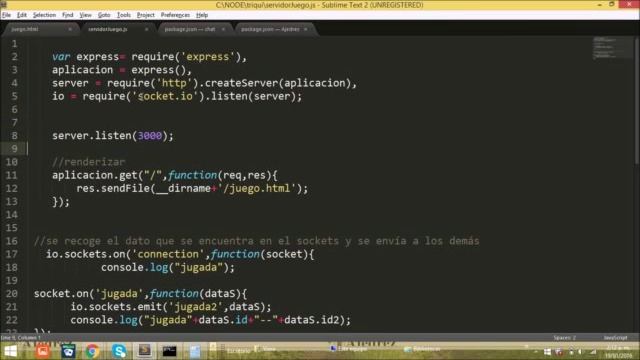The image size is (640, 360).
Task: Select Sublime Text taskbar icon
Action: tap(144, 351)
